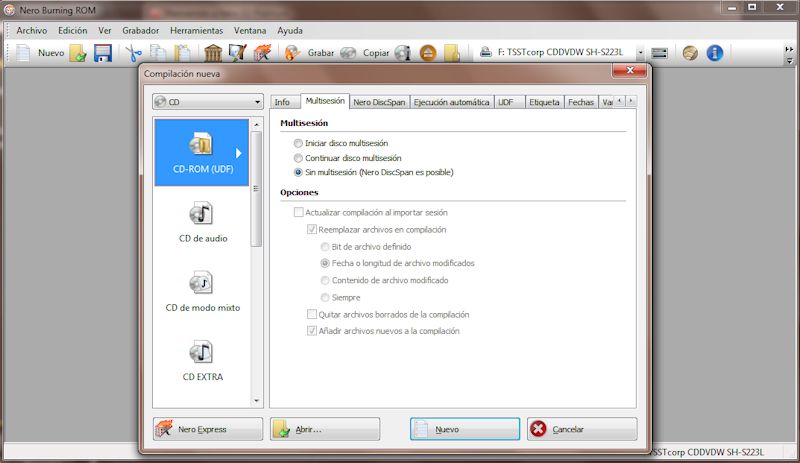
Task: Click the Abrir... button
Action: coord(325,429)
